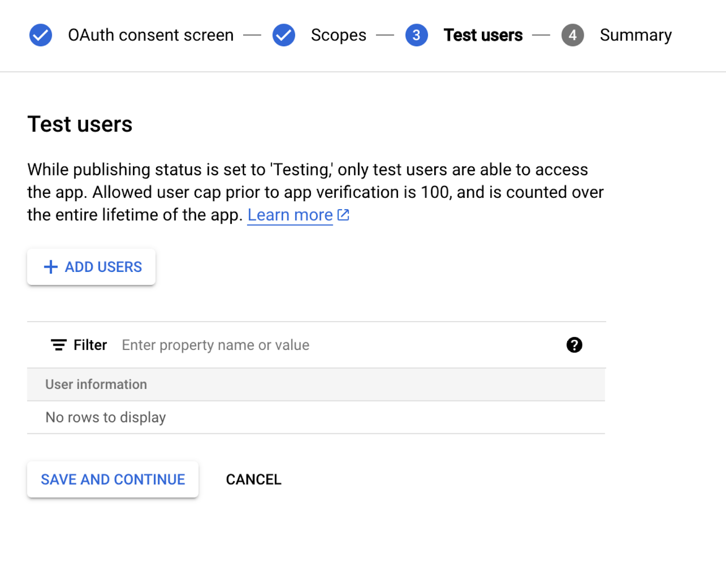The height and width of the screenshot is (588, 726).
Task: Click the filter lines icon
Action: pos(59,345)
